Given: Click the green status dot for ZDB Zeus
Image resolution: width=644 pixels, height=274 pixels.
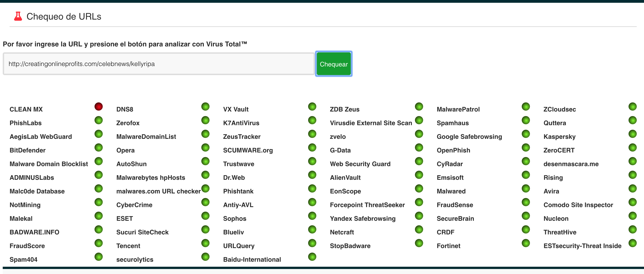Looking at the screenshot, I should tap(419, 107).
